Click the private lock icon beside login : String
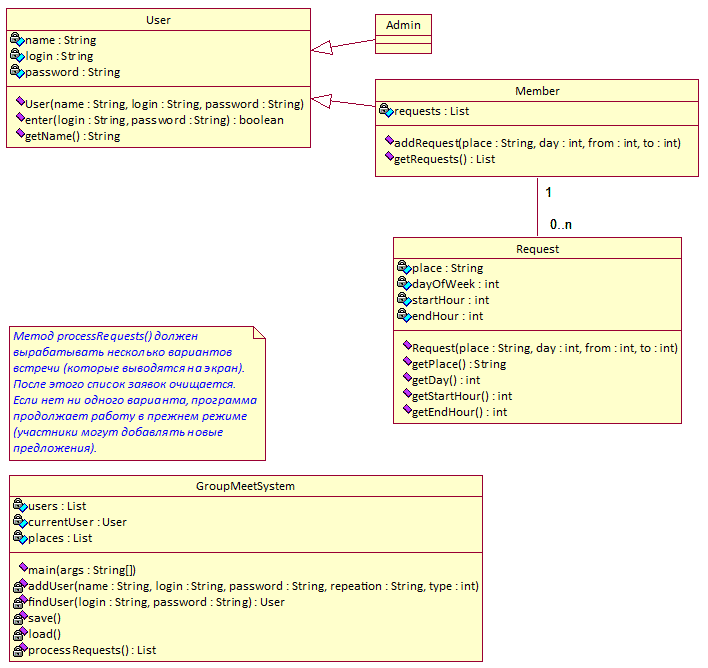The image size is (708, 668). (17, 55)
